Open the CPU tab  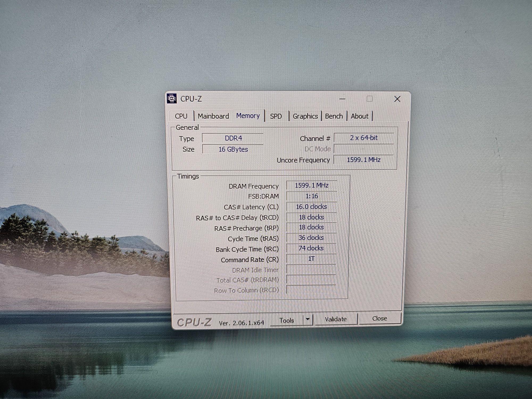(181, 116)
